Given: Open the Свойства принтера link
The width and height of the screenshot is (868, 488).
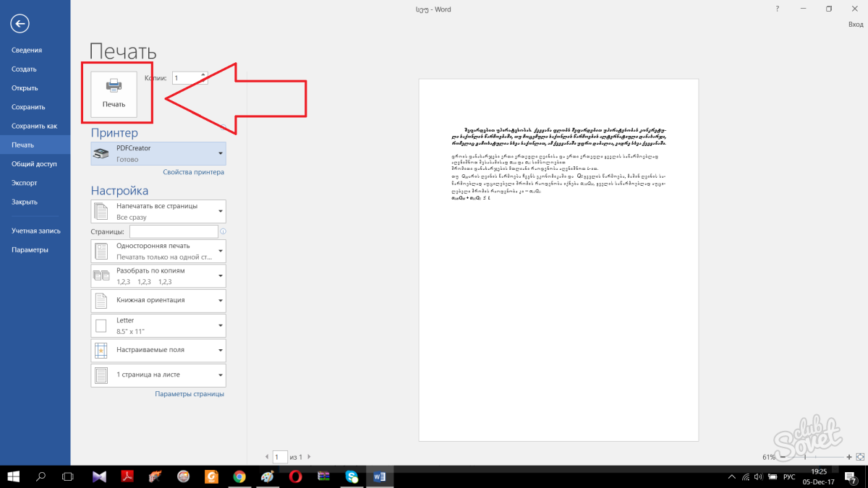Looking at the screenshot, I should tap(193, 172).
